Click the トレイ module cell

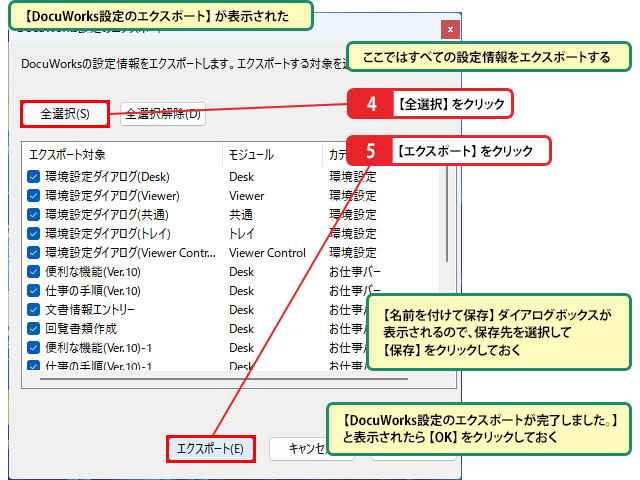click(x=242, y=233)
